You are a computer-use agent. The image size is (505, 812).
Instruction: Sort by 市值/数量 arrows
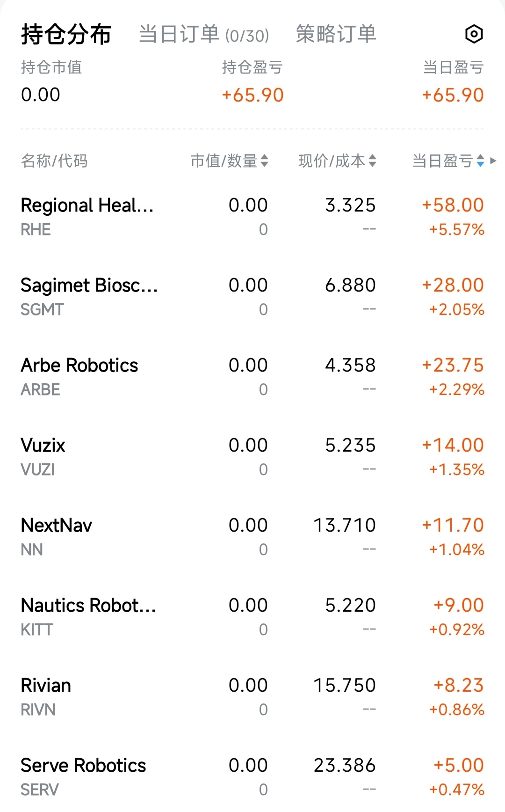(264, 161)
